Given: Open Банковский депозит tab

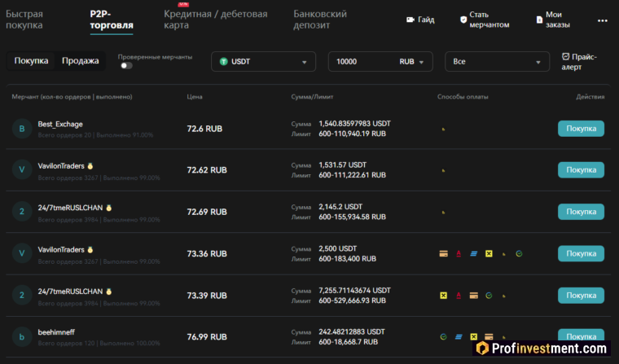Looking at the screenshot, I should pyautogui.click(x=320, y=20).
